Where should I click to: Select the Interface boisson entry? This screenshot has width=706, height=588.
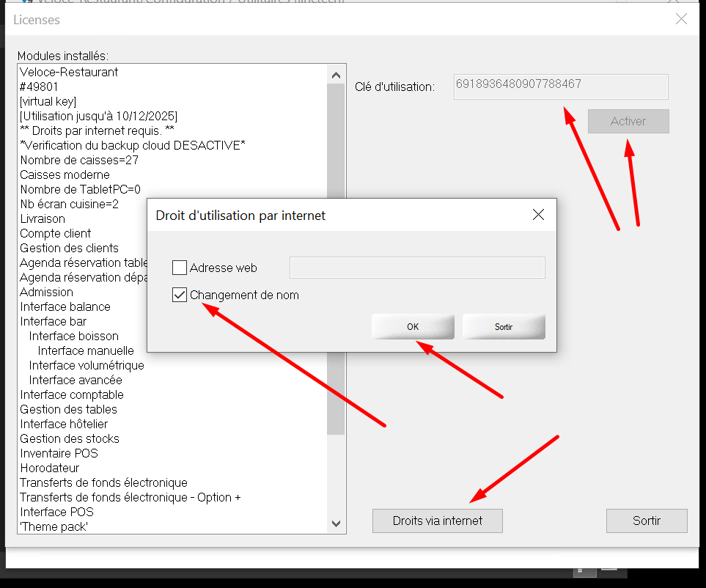click(x=74, y=336)
